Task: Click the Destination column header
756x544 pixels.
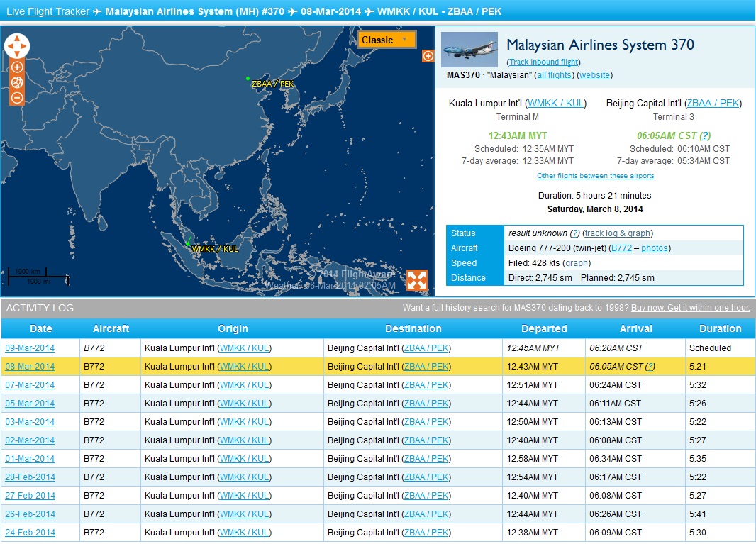Action: pyautogui.click(x=413, y=328)
